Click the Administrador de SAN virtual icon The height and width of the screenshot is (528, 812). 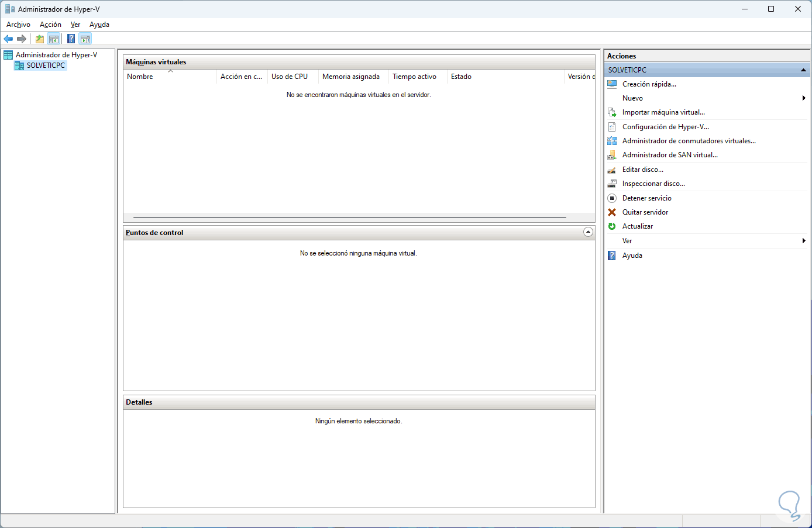pos(612,155)
